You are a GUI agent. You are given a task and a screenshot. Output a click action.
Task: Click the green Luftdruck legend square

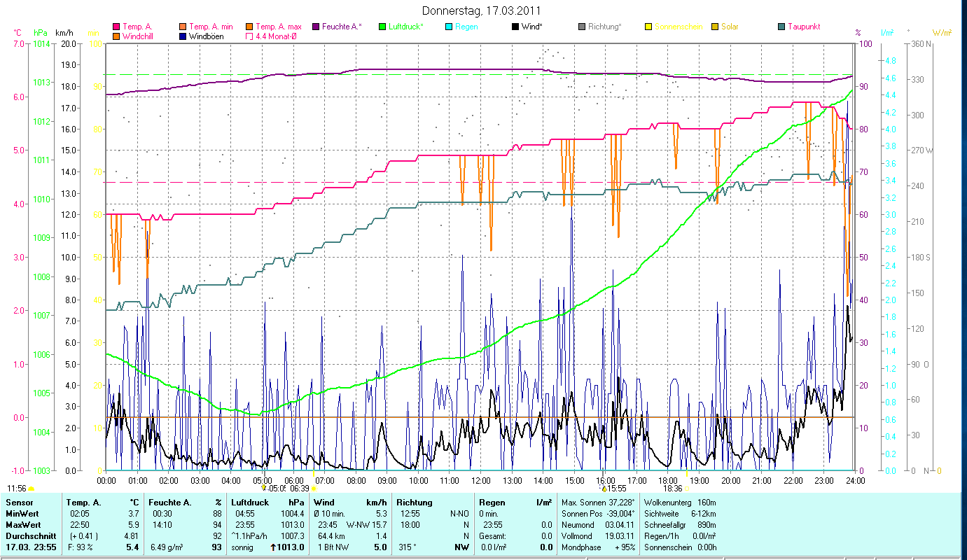point(382,27)
